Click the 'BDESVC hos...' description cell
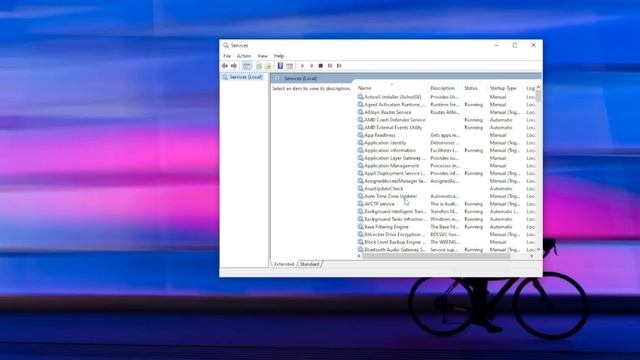This screenshot has height=360, width=640. (445, 234)
